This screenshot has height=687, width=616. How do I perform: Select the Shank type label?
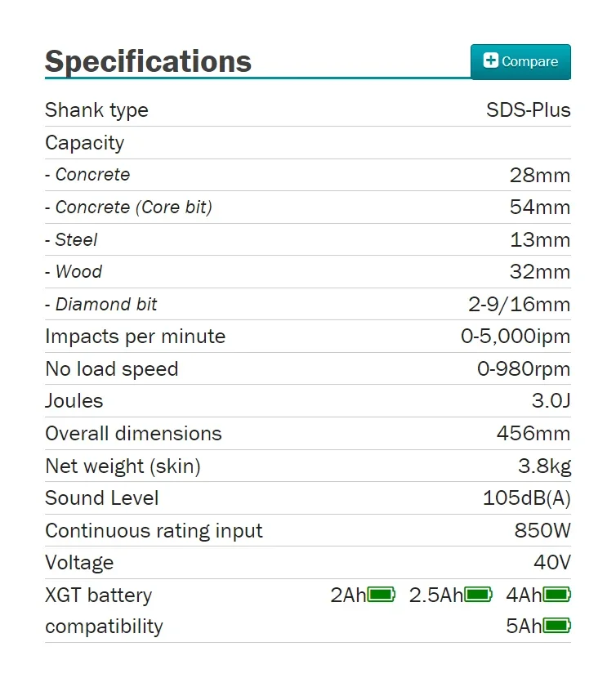[x=96, y=110]
